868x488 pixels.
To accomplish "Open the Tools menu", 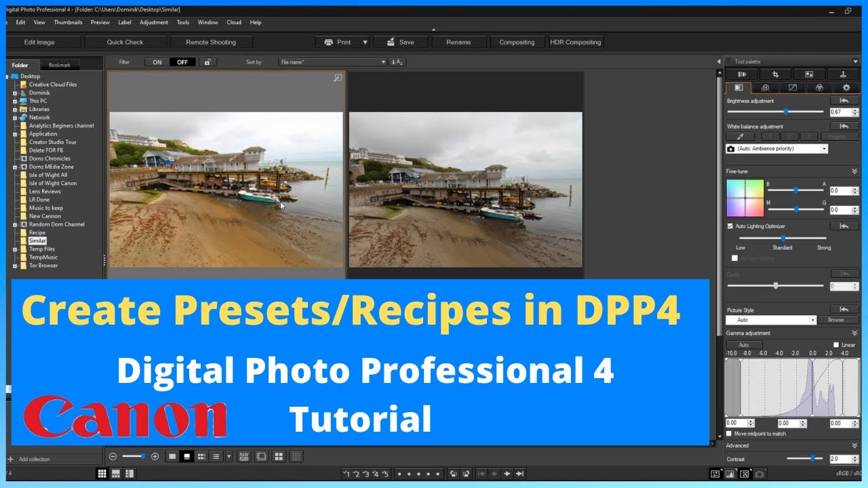I will (183, 22).
